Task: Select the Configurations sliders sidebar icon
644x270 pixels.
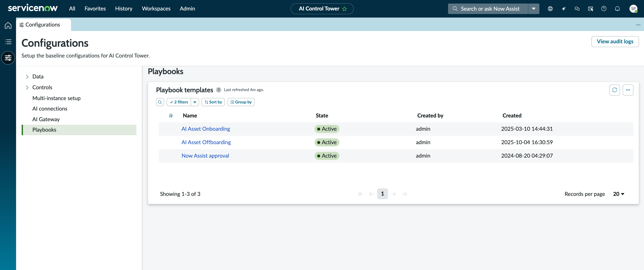Action: coord(8,58)
